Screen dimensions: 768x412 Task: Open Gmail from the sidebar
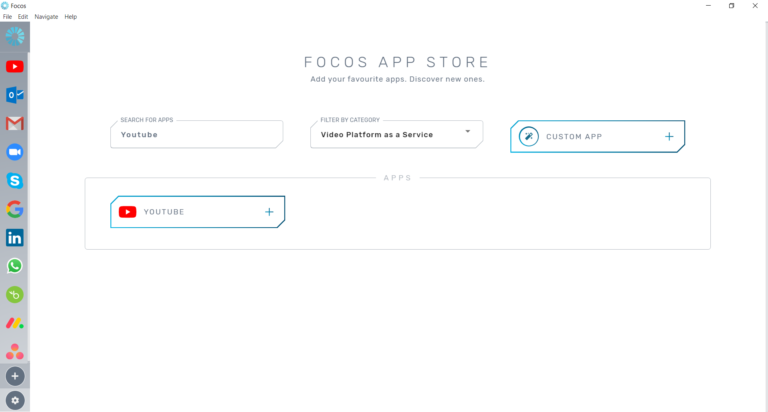15,123
